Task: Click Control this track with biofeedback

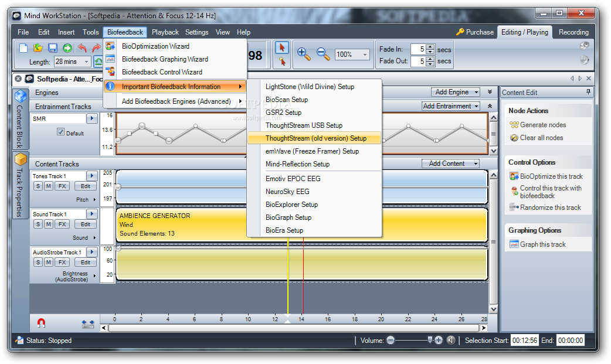Action: (551, 192)
